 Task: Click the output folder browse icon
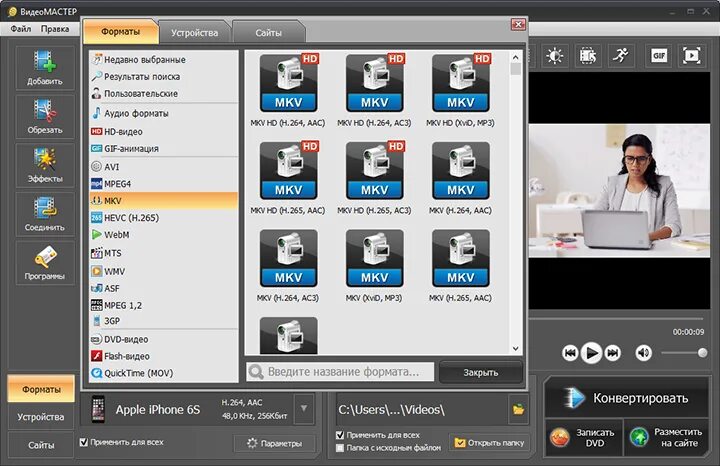(x=518, y=409)
